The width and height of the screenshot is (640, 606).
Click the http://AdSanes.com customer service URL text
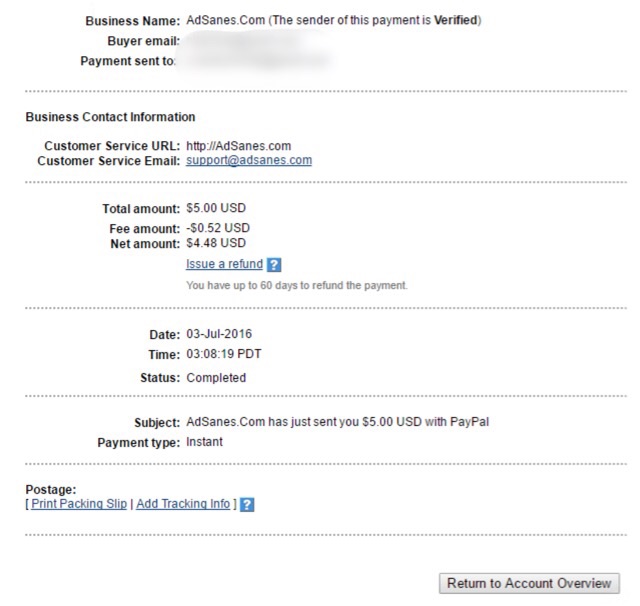click(239, 146)
